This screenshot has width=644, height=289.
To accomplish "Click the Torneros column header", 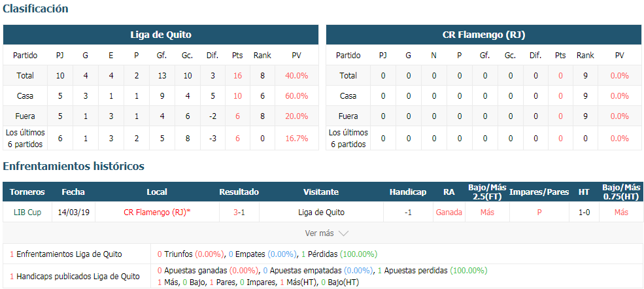I will point(27,192).
